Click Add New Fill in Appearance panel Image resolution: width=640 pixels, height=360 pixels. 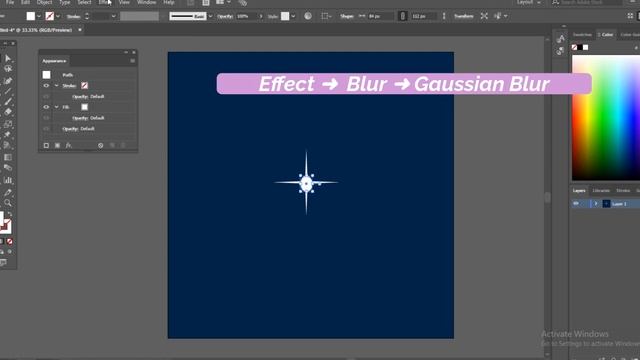tap(58, 145)
